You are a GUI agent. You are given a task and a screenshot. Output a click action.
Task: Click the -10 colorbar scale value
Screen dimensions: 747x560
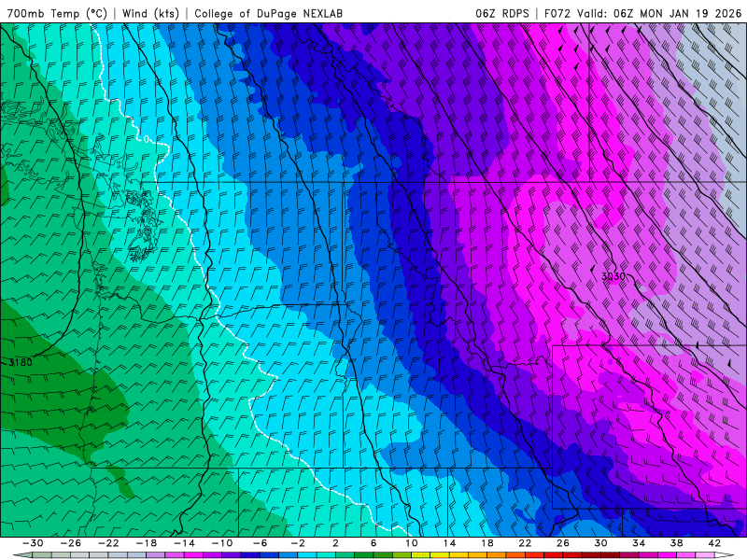coord(222,543)
